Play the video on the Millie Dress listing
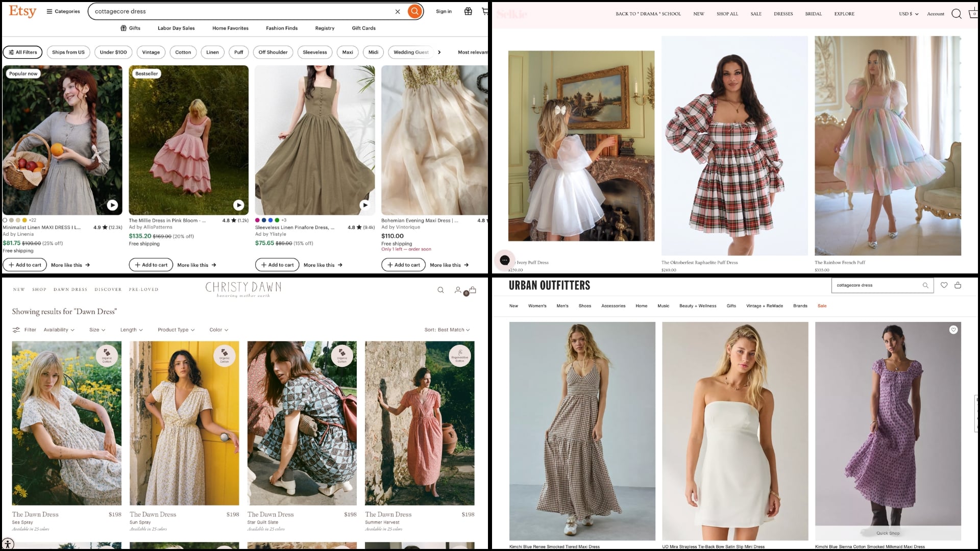The width and height of the screenshot is (980, 551). (238, 205)
